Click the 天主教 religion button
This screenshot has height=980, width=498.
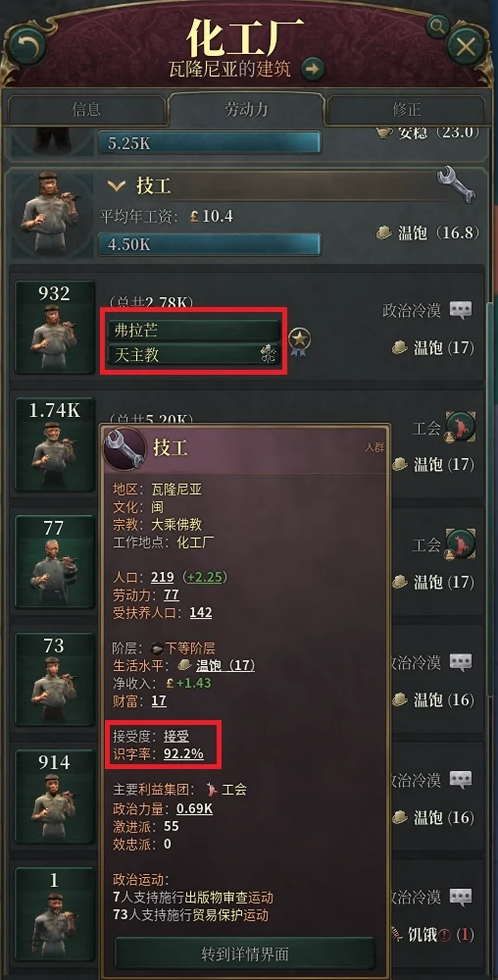click(193, 355)
